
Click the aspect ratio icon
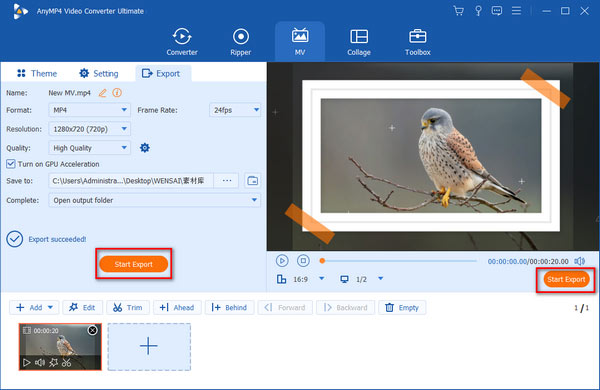pyautogui.click(x=282, y=279)
